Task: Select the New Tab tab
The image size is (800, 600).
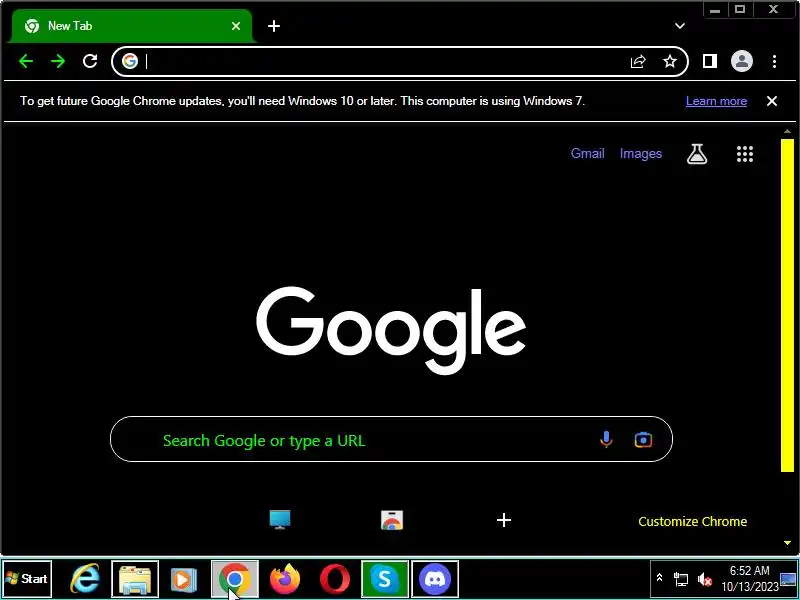Action: click(x=131, y=26)
